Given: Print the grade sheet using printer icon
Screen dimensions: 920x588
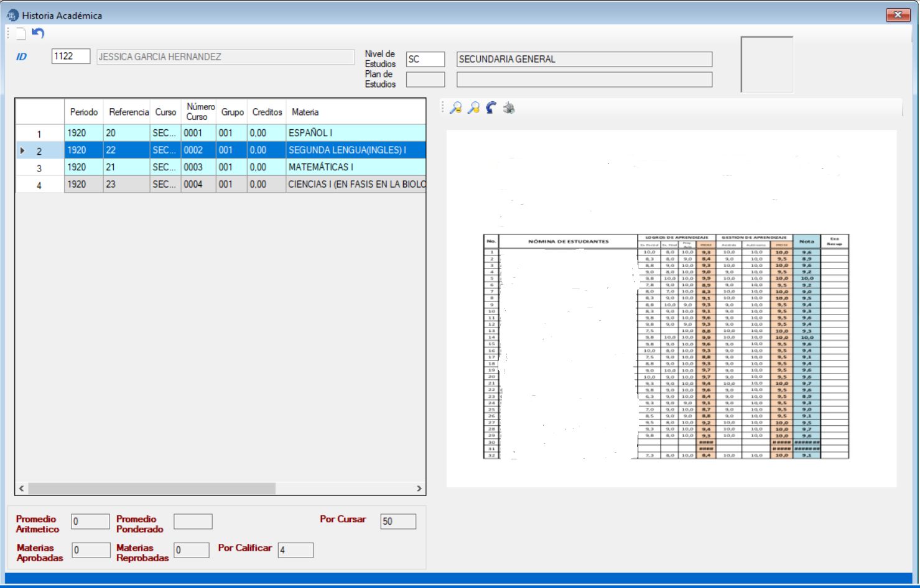Looking at the screenshot, I should tap(509, 108).
